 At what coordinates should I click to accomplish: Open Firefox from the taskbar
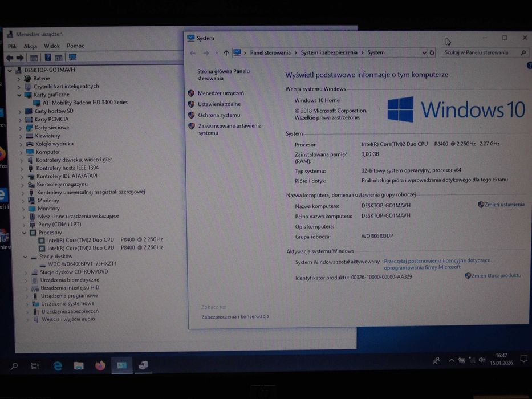pos(100,365)
